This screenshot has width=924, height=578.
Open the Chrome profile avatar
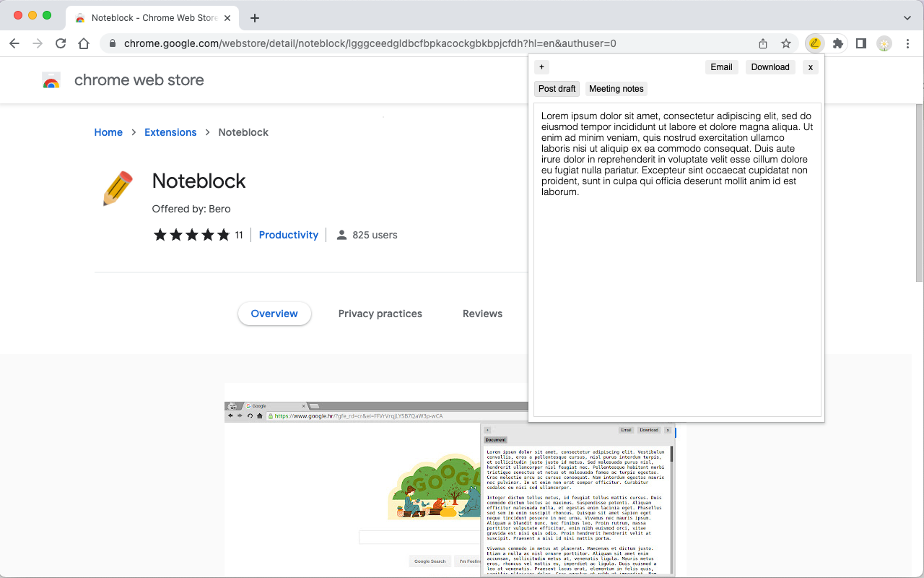point(884,43)
